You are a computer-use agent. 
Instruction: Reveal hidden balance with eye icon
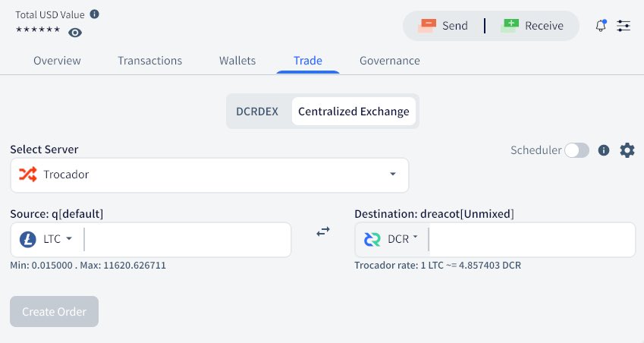coord(75,33)
